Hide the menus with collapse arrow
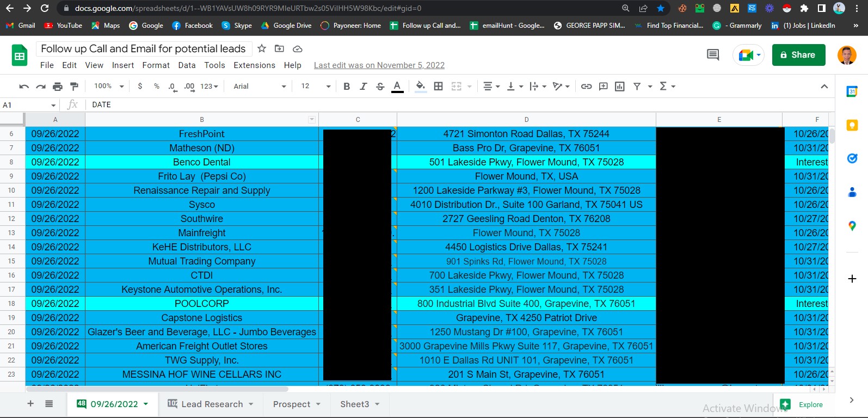This screenshot has width=868, height=418. coord(824,87)
